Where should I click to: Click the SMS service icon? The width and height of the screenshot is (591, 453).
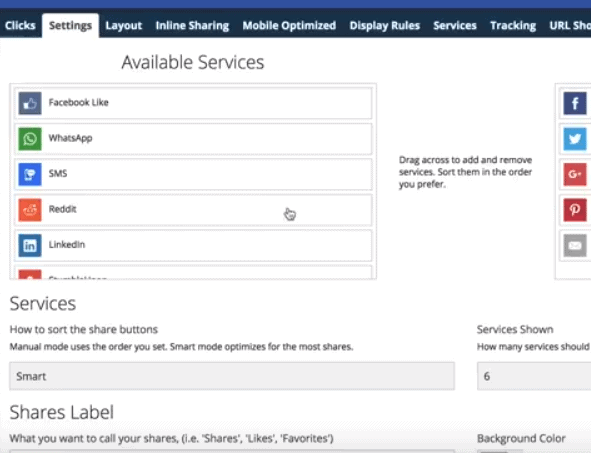tap(30, 174)
